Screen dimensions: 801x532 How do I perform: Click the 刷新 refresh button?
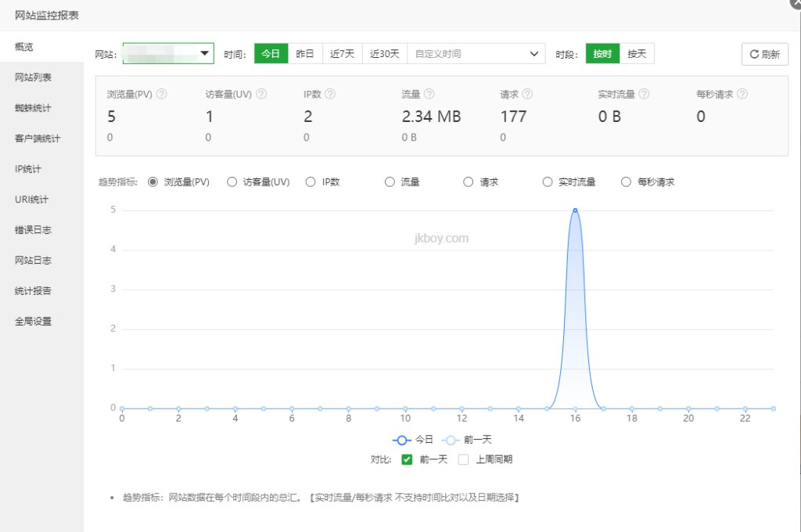[x=764, y=54]
